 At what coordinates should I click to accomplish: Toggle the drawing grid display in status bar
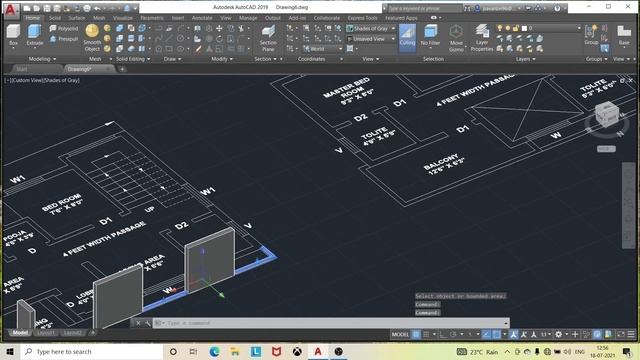coord(416,334)
